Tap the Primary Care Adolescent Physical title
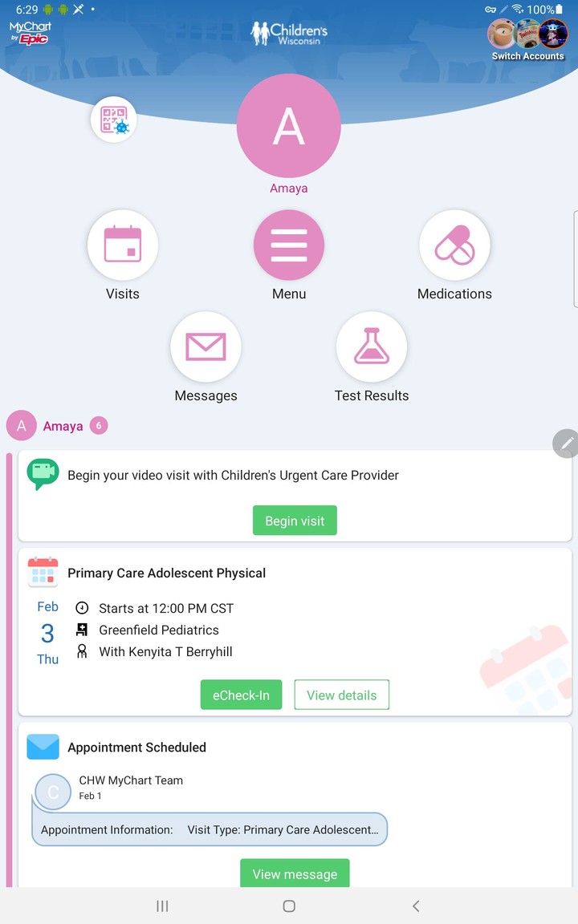Viewport: 578px width, 924px height. point(166,573)
